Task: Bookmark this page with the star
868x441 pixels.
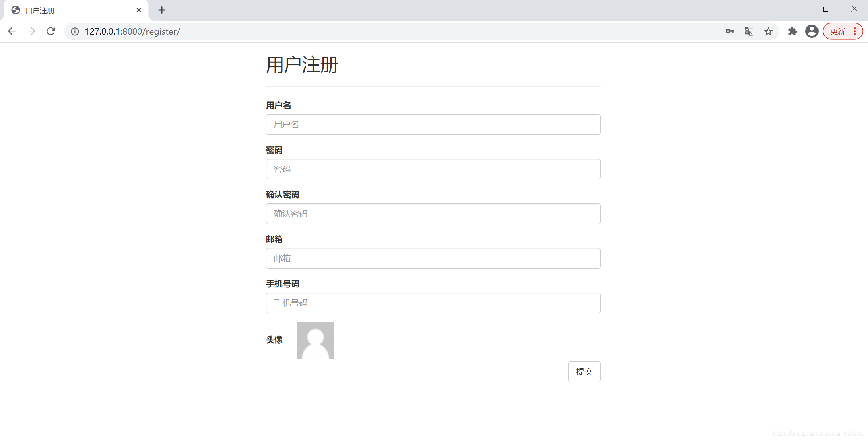Action: (x=768, y=31)
